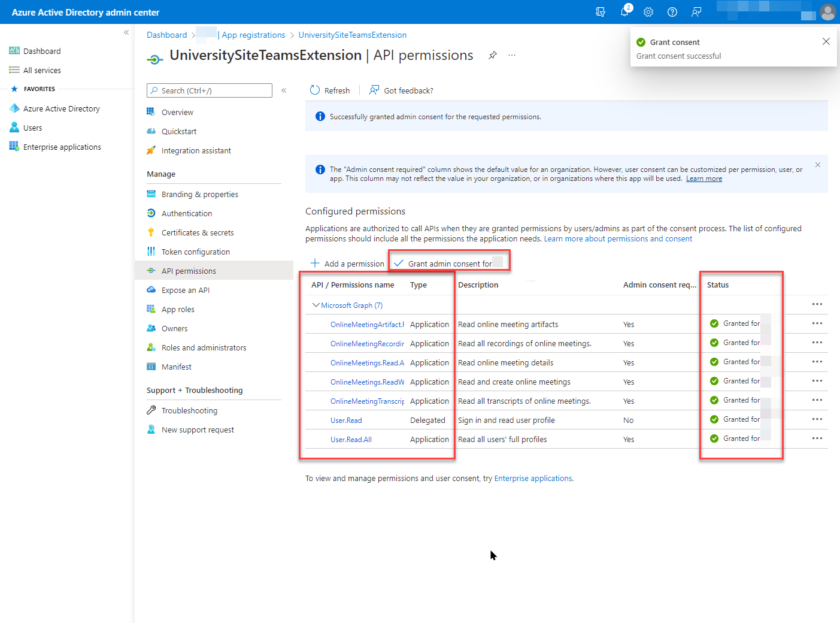
Task: Click App registrations breadcrumb
Action: click(253, 35)
